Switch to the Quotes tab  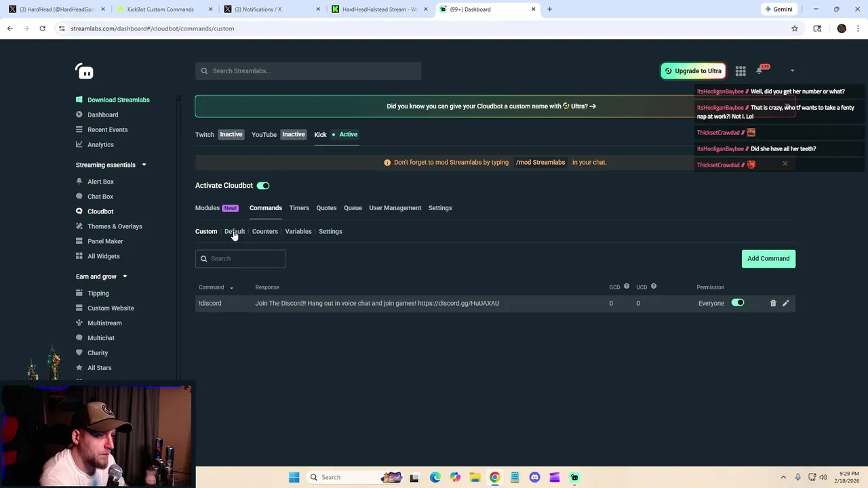point(326,208)
